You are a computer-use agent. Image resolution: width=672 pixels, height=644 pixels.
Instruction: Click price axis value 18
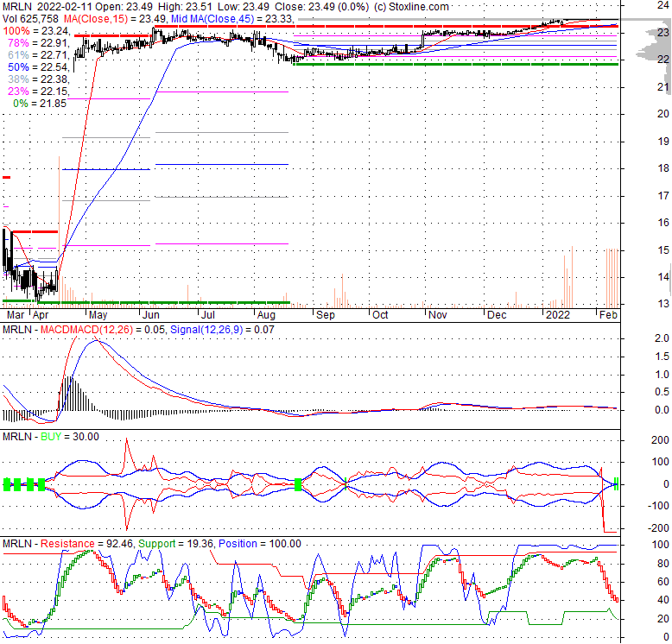click(663, 168)
